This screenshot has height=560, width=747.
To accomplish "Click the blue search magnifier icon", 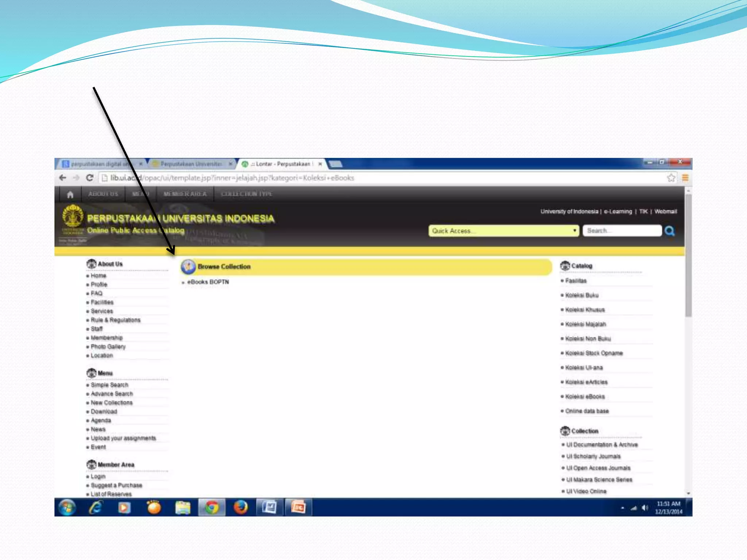I will pyautogui.click(x=669, y=231).
